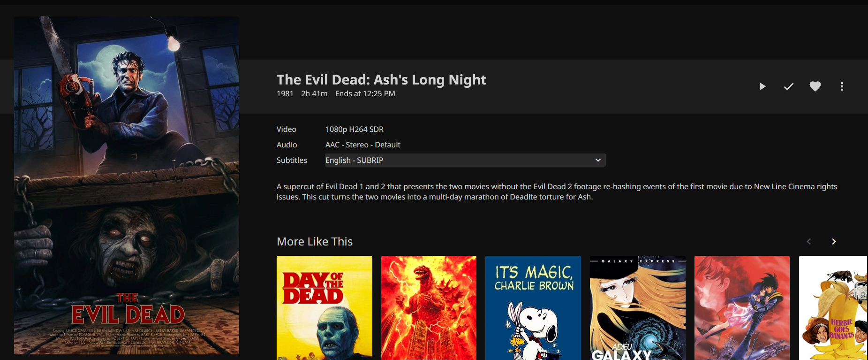Open the Day of the Dead poster
Viewport: 868px width, 360px height.
point(325,308)
